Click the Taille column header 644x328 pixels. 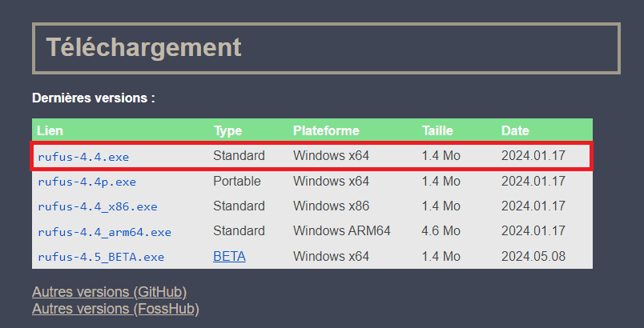pos(437,130)
